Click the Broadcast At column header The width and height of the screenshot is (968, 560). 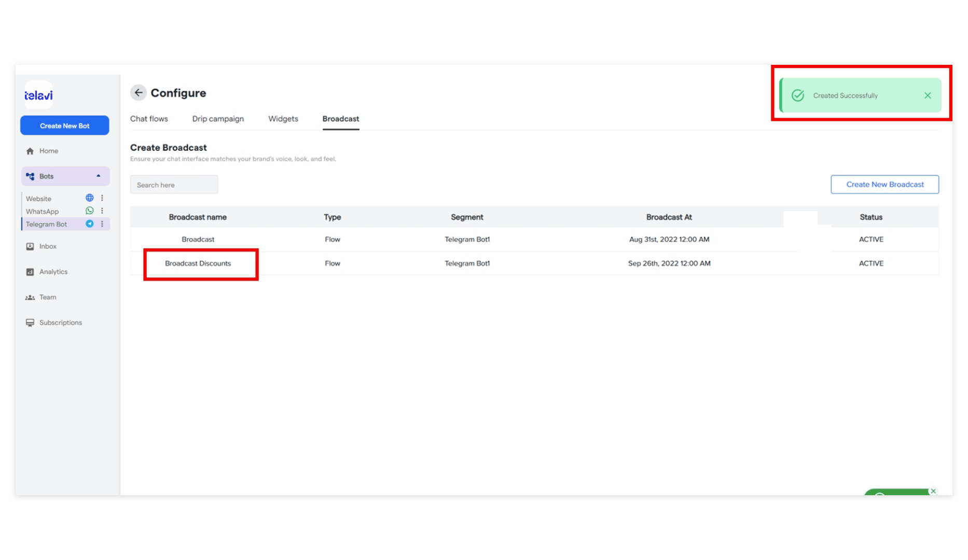click(669, 217)
